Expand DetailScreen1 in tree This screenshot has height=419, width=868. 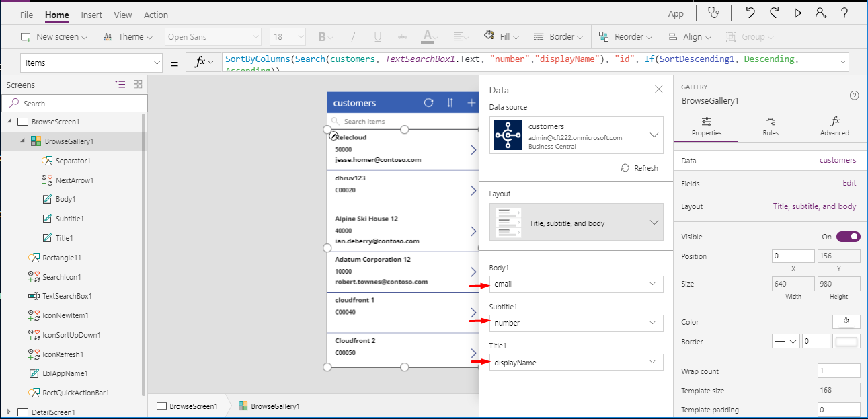(9, 412)
